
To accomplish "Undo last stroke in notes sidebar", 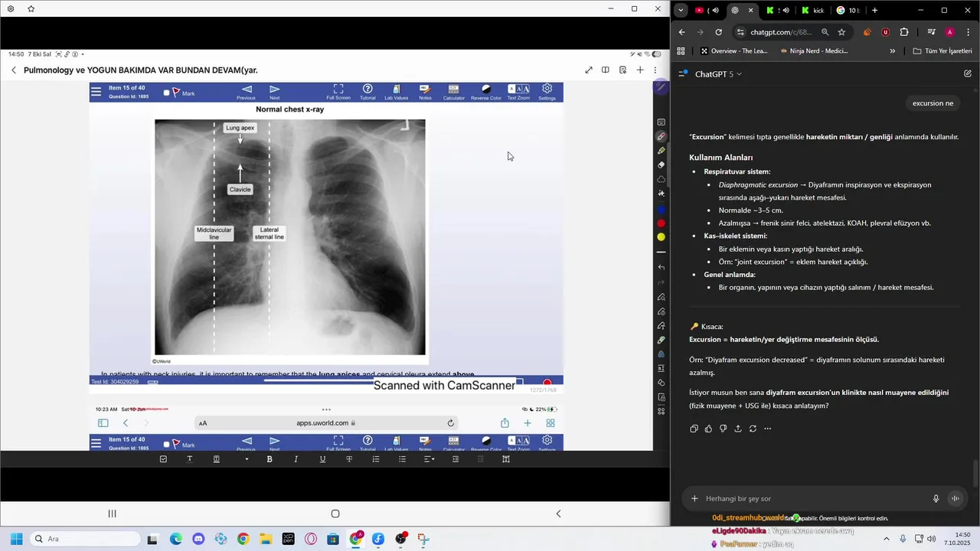I will coord(661,268).
